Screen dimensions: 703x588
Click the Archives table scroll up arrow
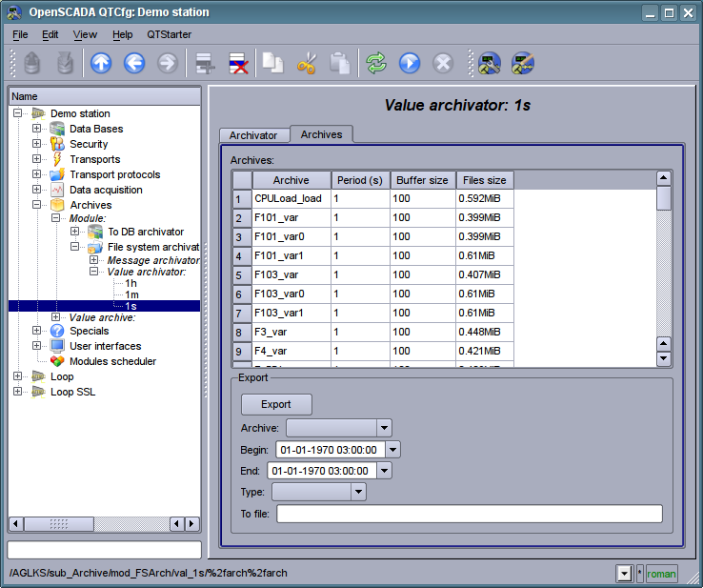[664, 178]
